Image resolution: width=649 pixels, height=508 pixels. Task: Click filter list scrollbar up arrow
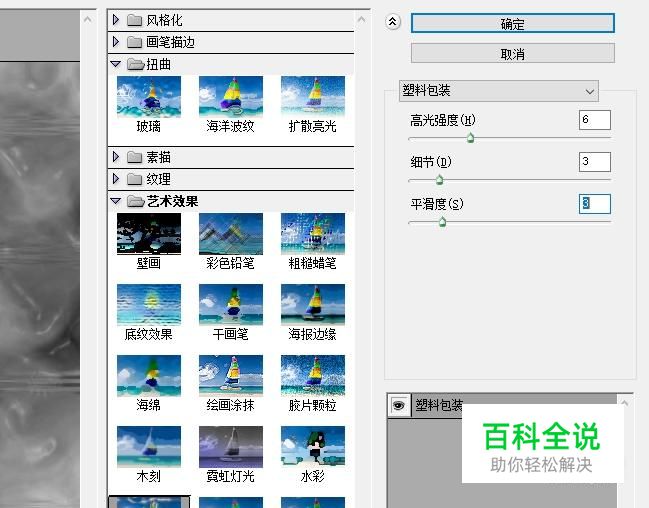click(x=361, y=19)
